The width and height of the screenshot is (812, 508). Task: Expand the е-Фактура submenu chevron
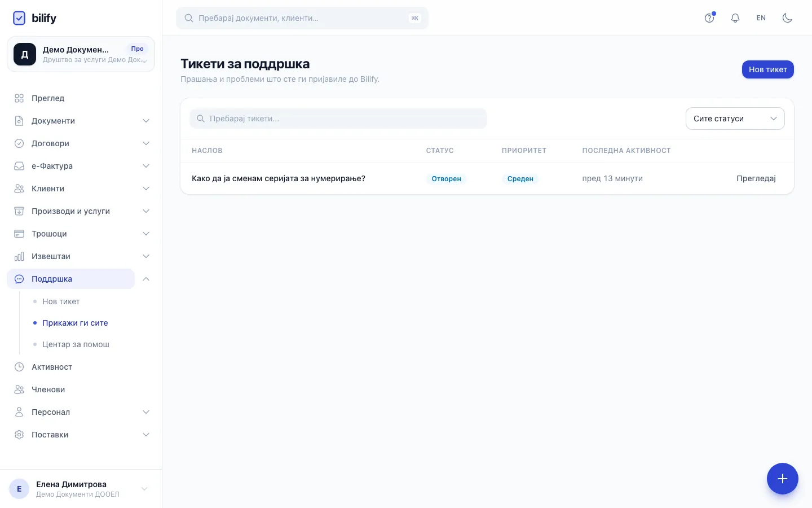(146, 166)
